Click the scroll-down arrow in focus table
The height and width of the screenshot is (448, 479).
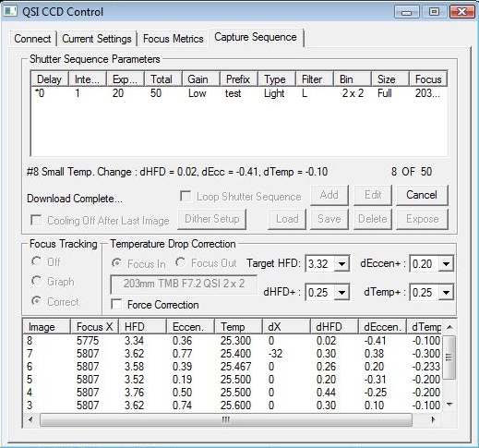(449, 405)
